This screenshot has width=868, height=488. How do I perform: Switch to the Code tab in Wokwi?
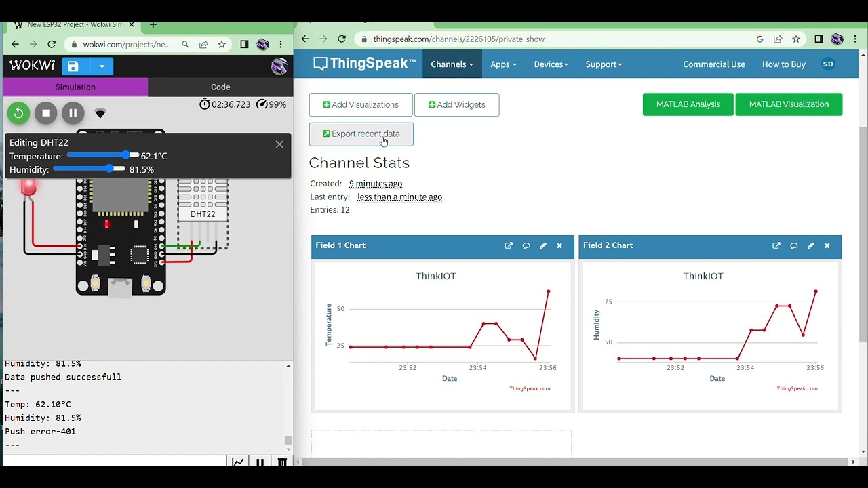tap(220, 87)
